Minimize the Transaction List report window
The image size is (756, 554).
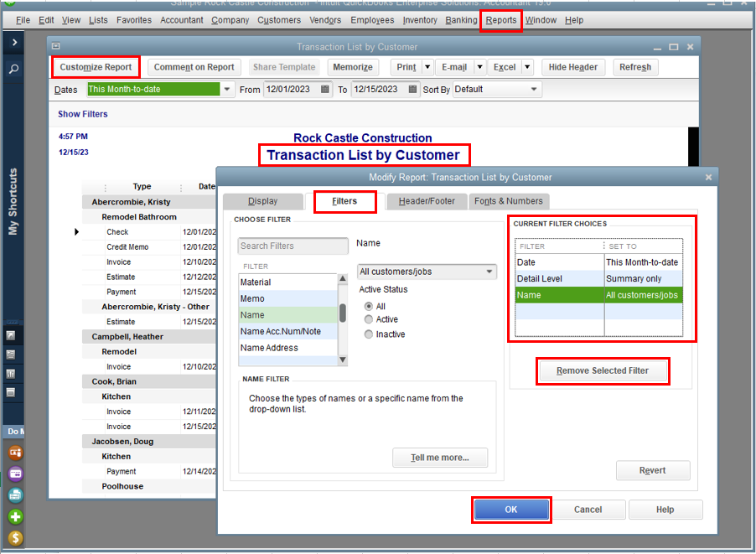point(657,48)
